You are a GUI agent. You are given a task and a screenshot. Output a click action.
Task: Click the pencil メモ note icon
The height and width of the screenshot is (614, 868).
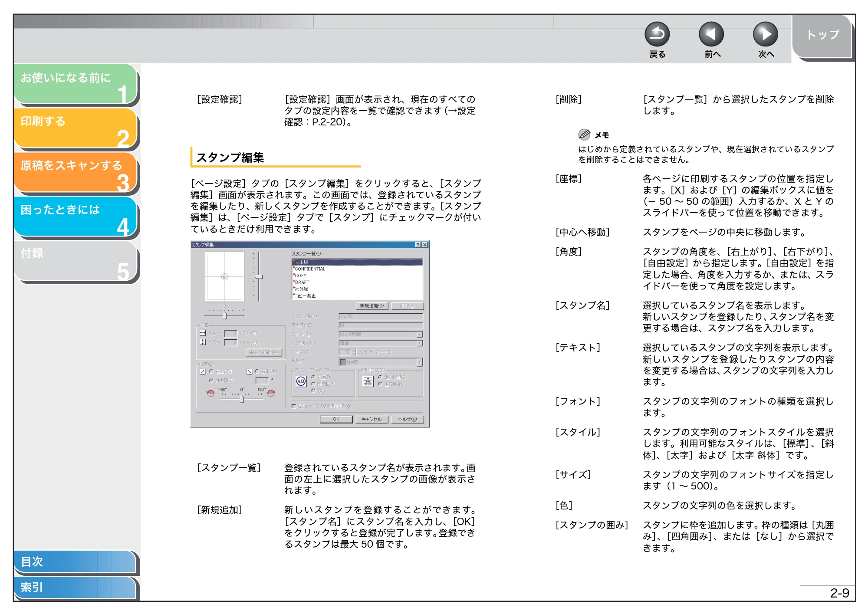584,135
